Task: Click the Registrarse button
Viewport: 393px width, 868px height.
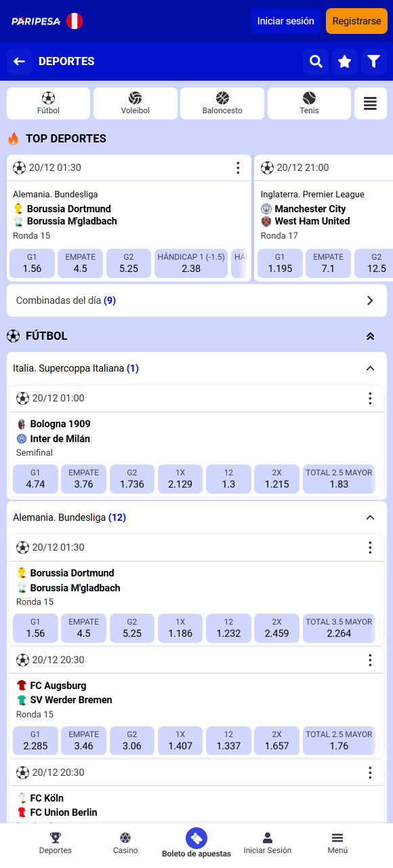Action: 356,20
